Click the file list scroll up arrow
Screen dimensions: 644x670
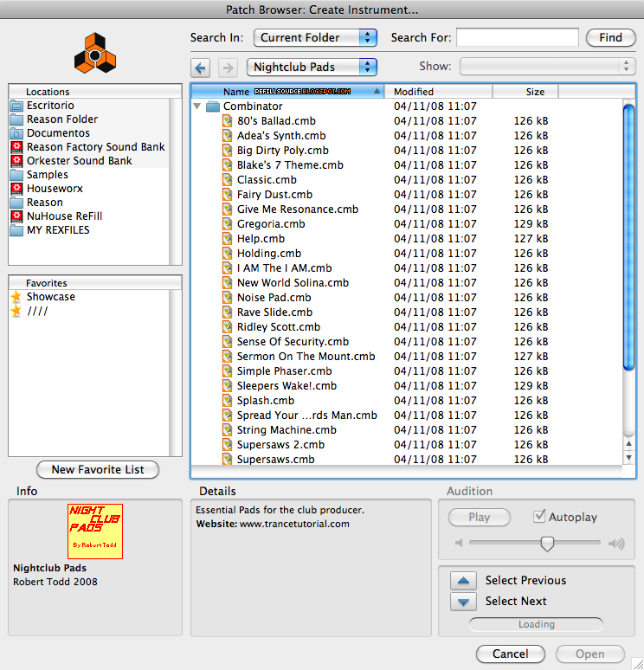pyautogui.click(x=628, y=444)
